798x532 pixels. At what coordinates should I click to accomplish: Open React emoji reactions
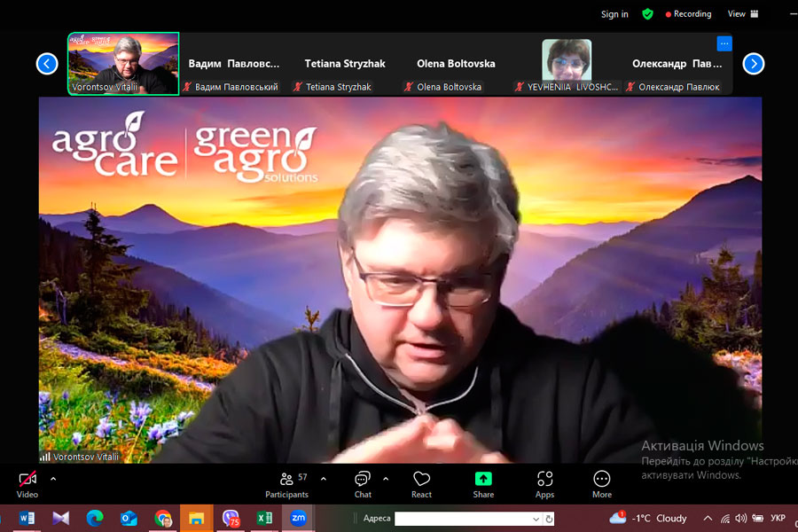(x=421, y=485)
